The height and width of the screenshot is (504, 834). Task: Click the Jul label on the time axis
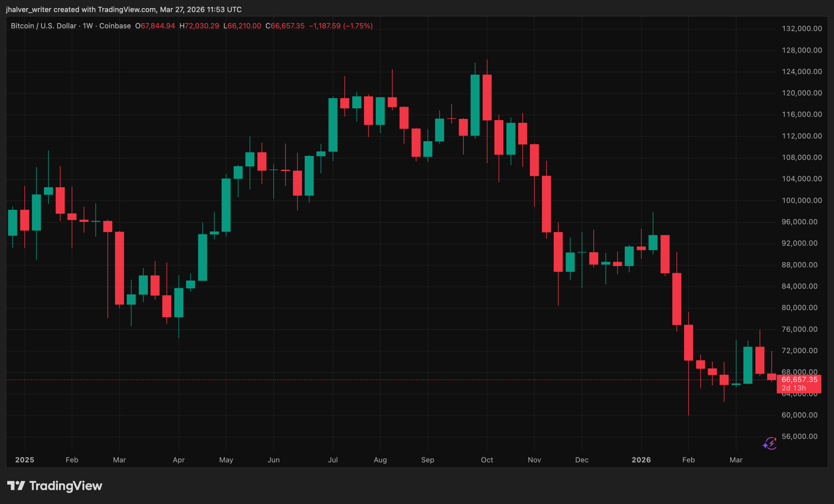click(x=333, y=460)
